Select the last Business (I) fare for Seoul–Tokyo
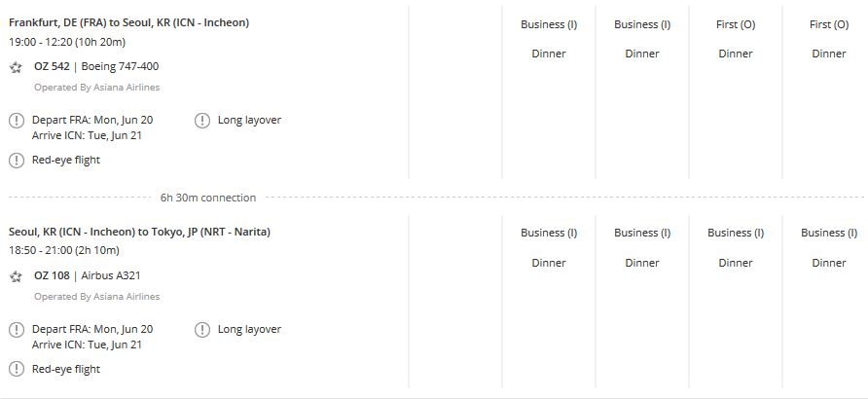 [829, 234]
